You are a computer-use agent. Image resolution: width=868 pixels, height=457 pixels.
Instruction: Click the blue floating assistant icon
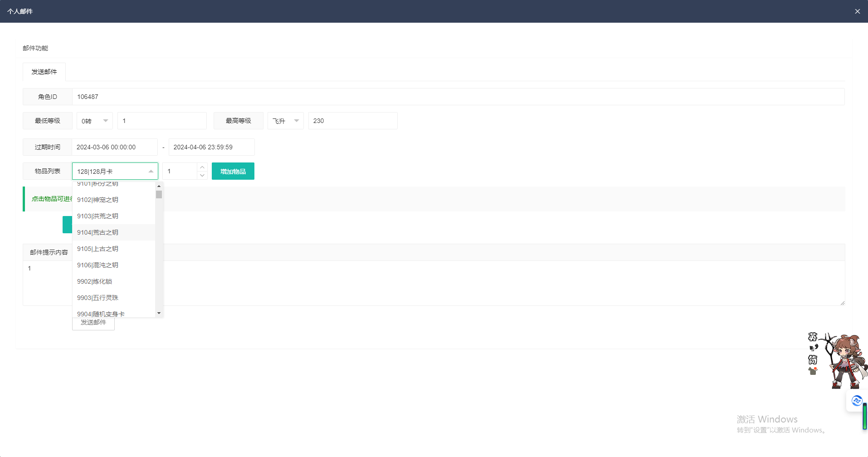click(x=857, y=401)
